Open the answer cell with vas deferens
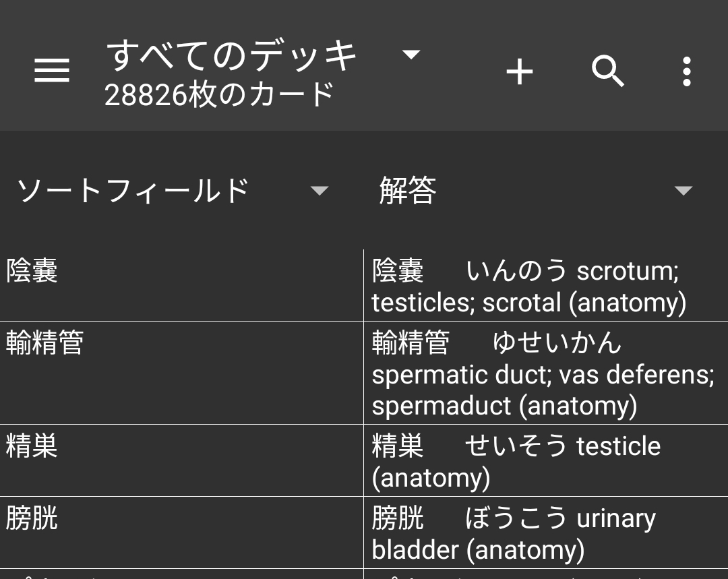Screen dimensions: 728x579 pos(545,375)
